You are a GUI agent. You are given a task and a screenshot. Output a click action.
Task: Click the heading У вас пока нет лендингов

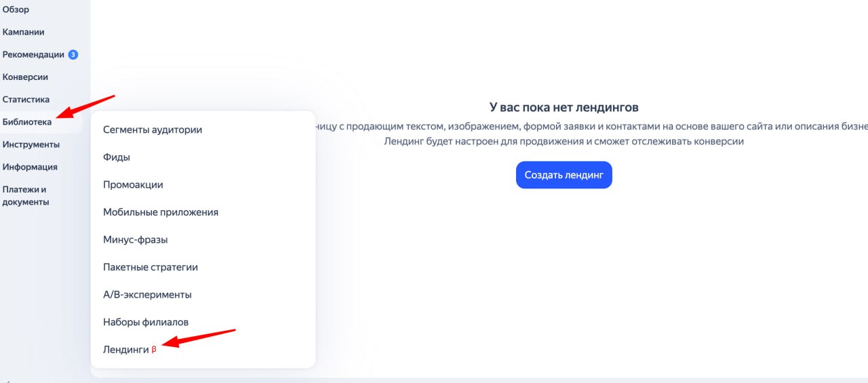tap(564, 107)
